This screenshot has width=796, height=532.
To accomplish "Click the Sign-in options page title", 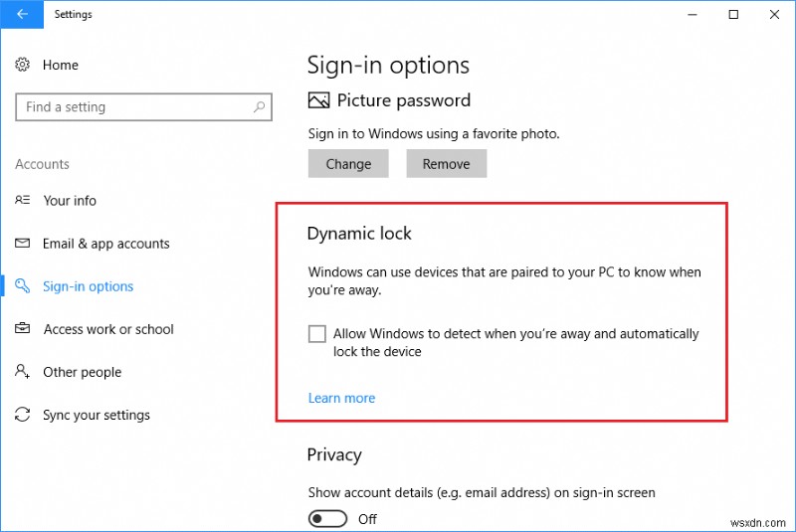I will point(388,66).
